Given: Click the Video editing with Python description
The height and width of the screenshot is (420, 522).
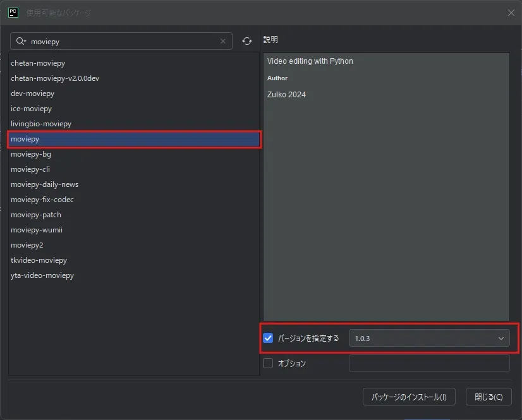Looking at the screenshot, I should pyautogui.click(x=310, y=61).
